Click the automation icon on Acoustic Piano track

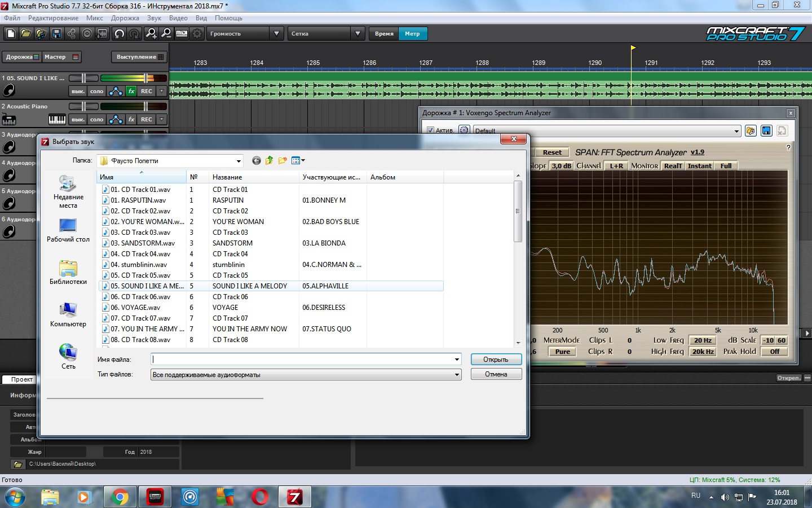[116, 119]
